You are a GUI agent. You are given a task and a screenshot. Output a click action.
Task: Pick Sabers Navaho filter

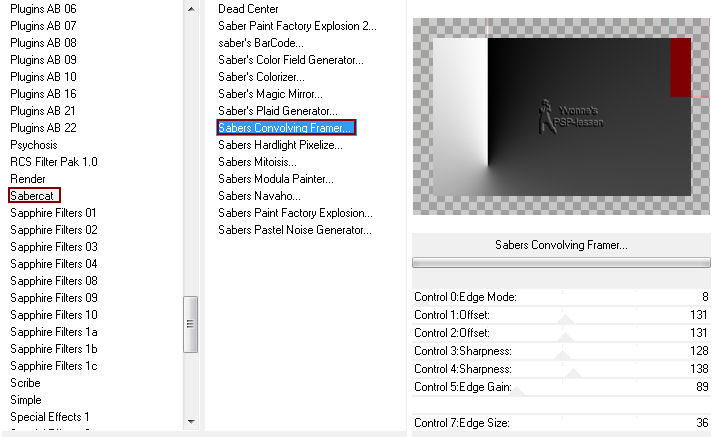pos(260,196)
